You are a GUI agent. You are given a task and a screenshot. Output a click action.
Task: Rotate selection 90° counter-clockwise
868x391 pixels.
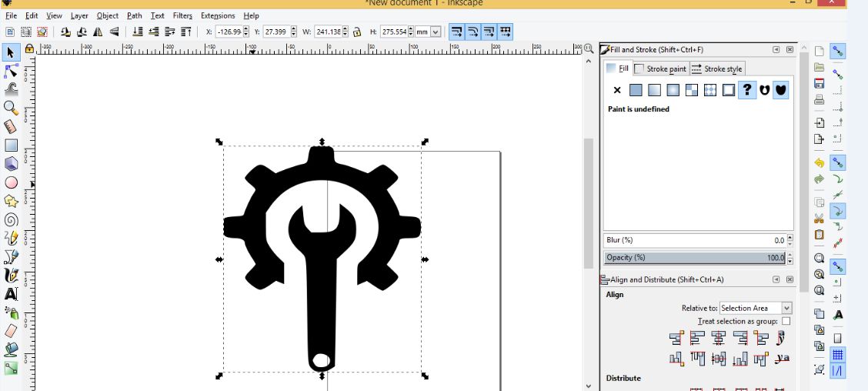coord(65,32)
